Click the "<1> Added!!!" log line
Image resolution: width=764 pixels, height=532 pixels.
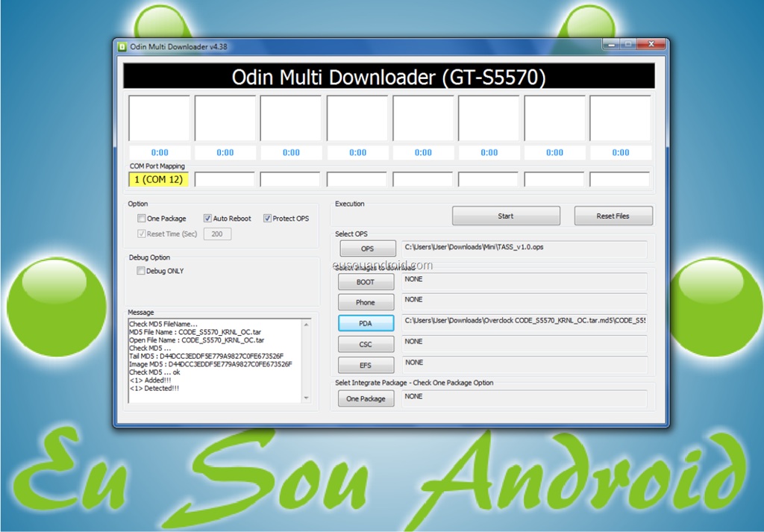point(151,380)
